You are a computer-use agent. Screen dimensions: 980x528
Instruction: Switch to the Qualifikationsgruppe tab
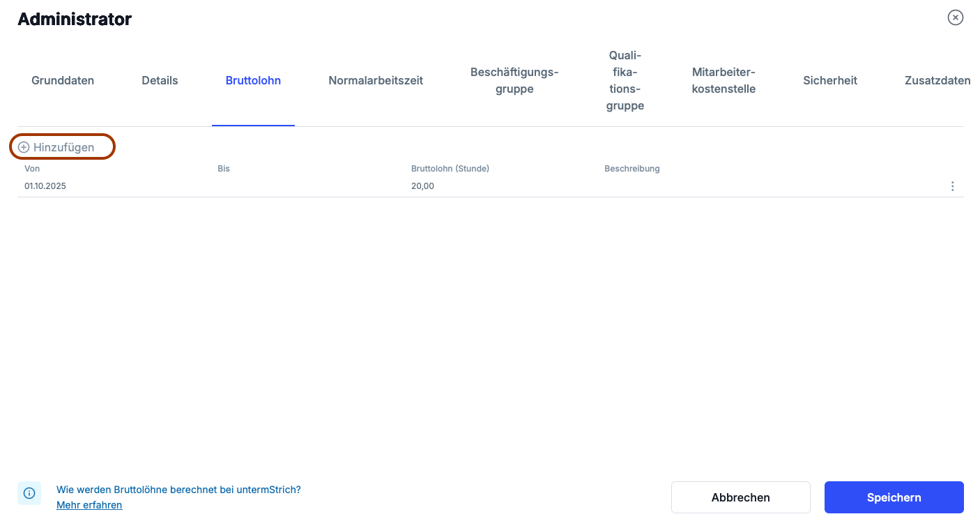click(625, 80)
